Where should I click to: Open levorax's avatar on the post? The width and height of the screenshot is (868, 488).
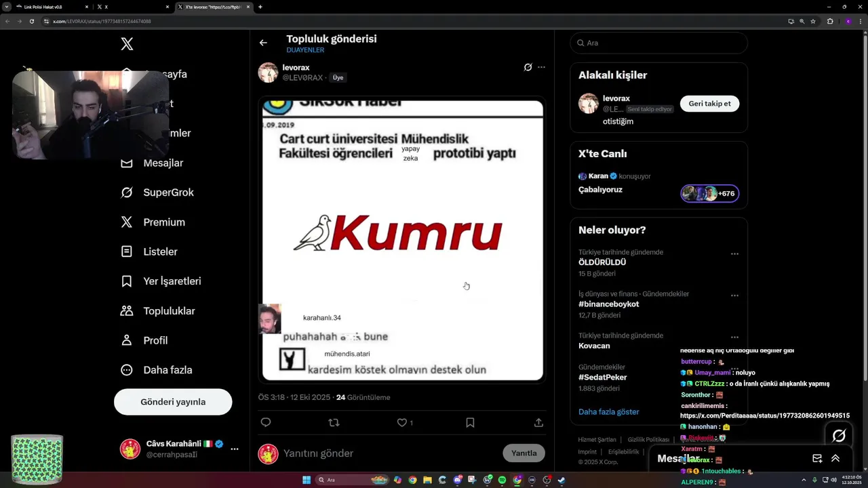click(x=268, y=73)
